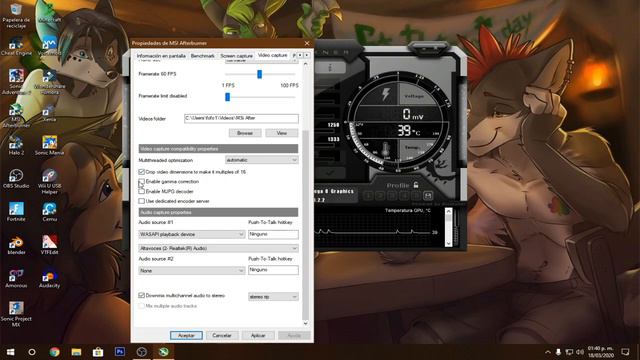
Task: Click the Aplicar button
Action: 258,335
